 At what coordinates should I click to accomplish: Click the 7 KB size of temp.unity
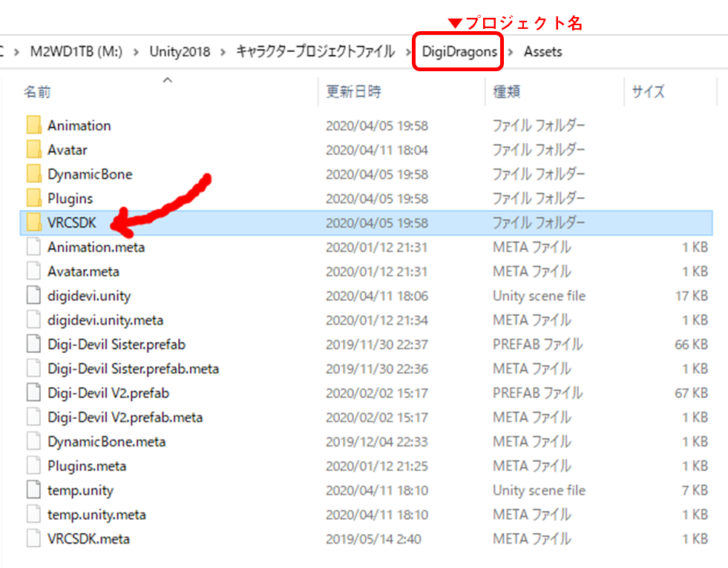[695, 490]
